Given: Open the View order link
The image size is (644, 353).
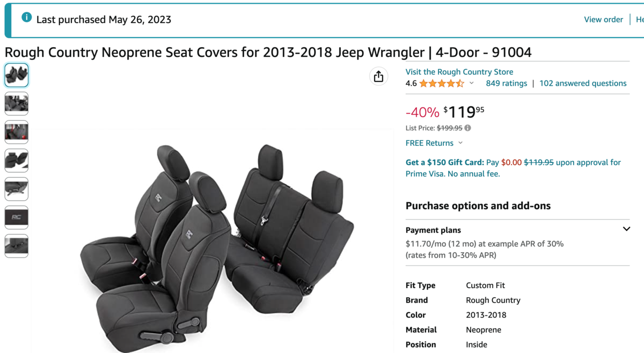Looking at the screenshot, I should [603, 19].
